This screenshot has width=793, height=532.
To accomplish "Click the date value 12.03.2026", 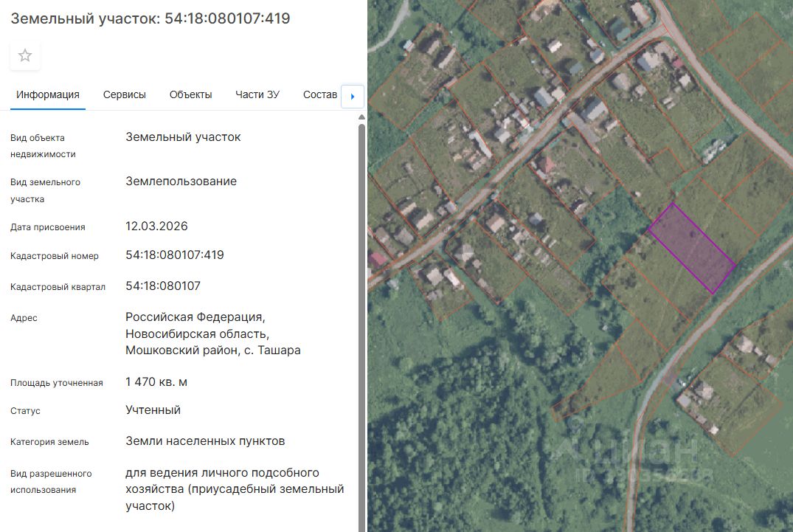I will pyautogui.click(x=156, y=226).
